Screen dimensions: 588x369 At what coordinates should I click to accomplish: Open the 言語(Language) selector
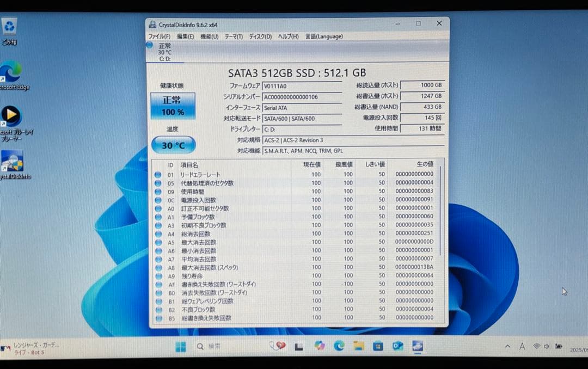pyautogui.click(x=324, y=36)
